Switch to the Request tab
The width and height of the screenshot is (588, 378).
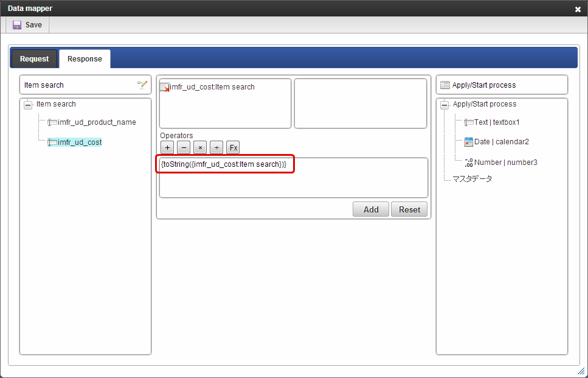[34, 59]
